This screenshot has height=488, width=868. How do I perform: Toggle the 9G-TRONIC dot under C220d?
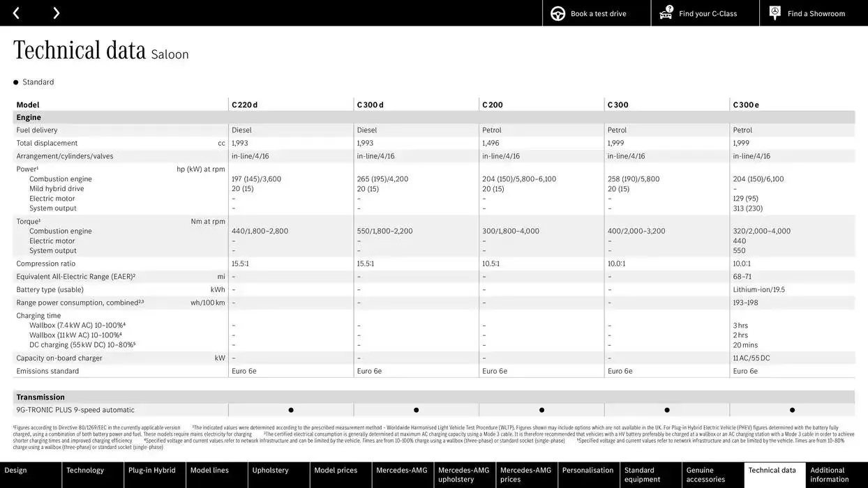[290, 409]
